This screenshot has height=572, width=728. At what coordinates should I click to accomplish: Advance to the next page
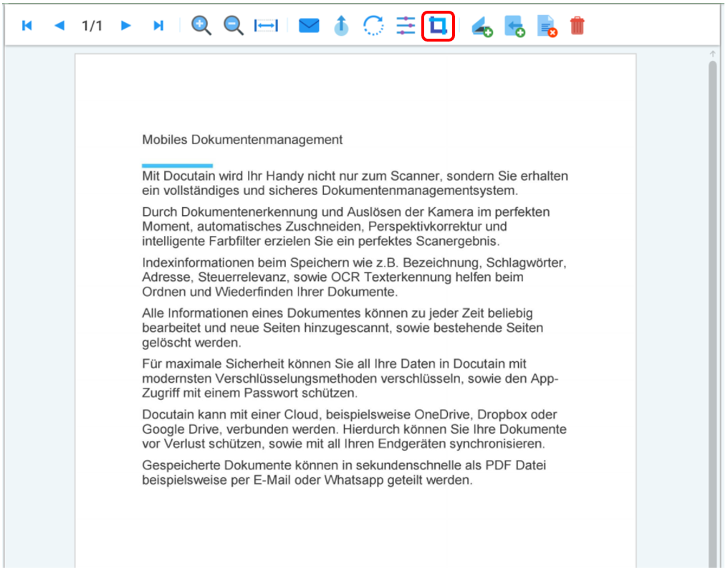tap(126, 26)
